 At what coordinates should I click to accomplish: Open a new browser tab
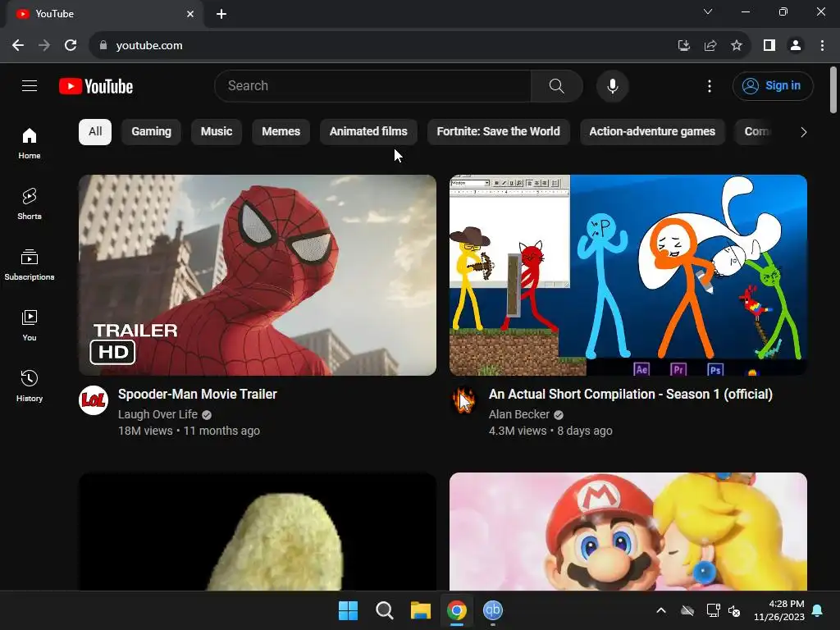tap(221, 14)
